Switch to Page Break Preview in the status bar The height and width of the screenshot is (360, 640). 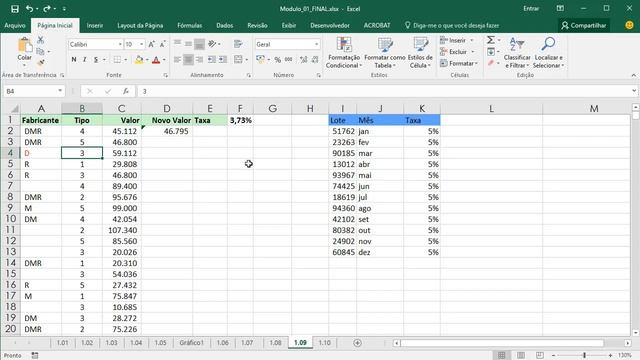pyautogui.click(x=540, y=356)
